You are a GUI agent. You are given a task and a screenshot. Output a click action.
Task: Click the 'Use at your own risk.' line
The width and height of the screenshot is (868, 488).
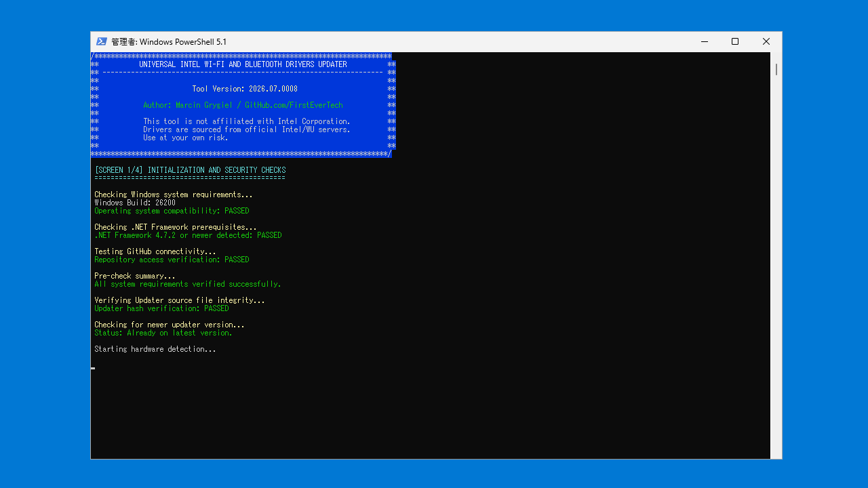pyautogui.click(x=186, y=138)
